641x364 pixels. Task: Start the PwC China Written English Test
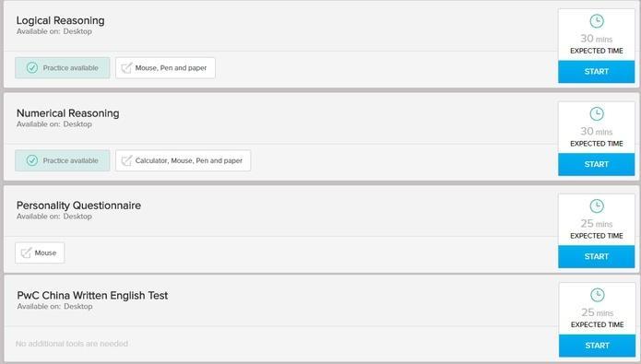point(597,346)
